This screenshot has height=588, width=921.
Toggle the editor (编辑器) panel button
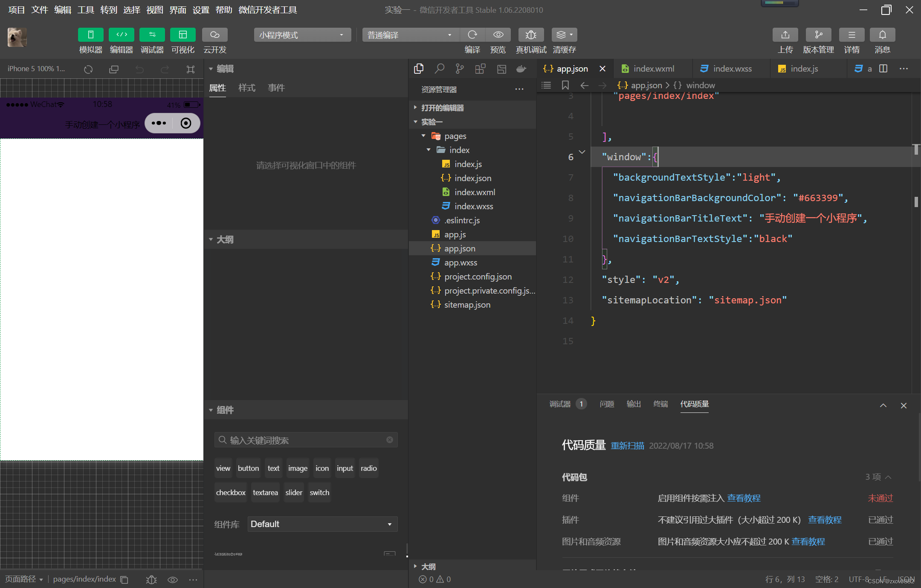pyautogui.click(x=121, y=35)
